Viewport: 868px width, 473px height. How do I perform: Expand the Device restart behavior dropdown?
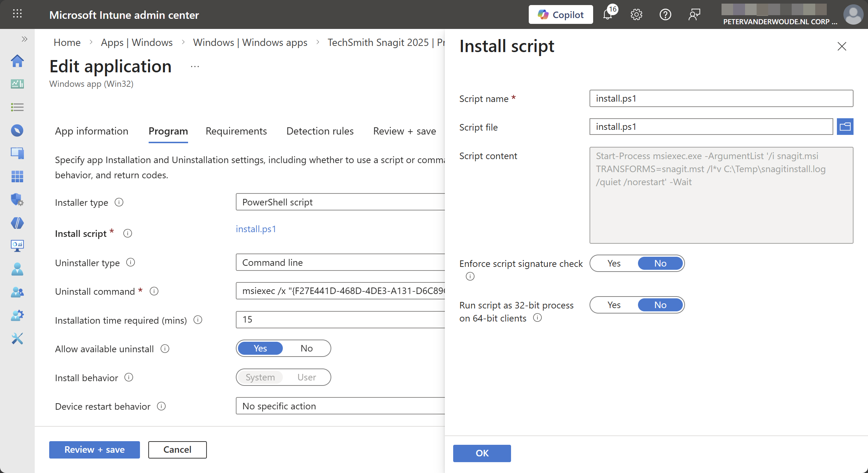(x=340, y=406)
